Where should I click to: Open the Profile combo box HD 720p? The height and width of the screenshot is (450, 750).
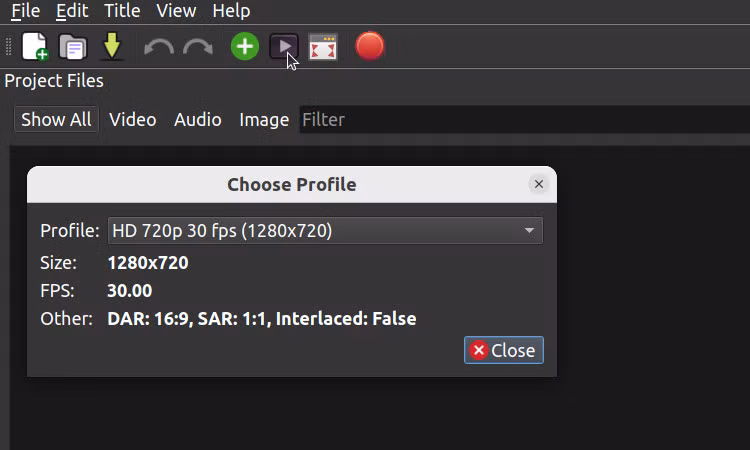point(325,230)
